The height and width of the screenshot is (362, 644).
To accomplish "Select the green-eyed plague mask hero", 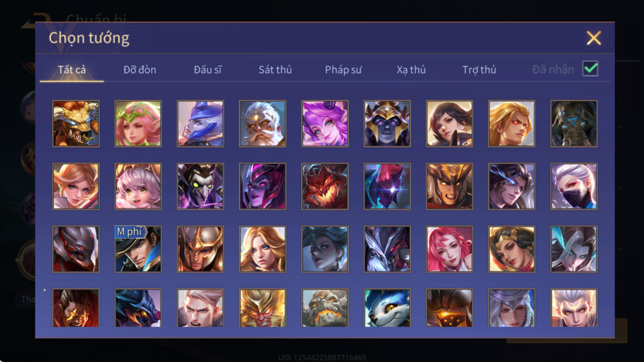I will pos(201,186).
